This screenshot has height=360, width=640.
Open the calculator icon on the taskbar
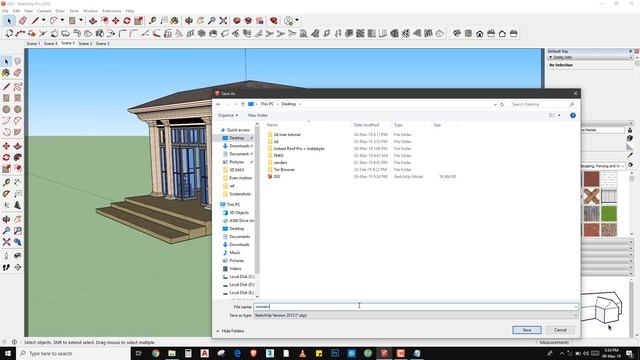click(188, 353)
